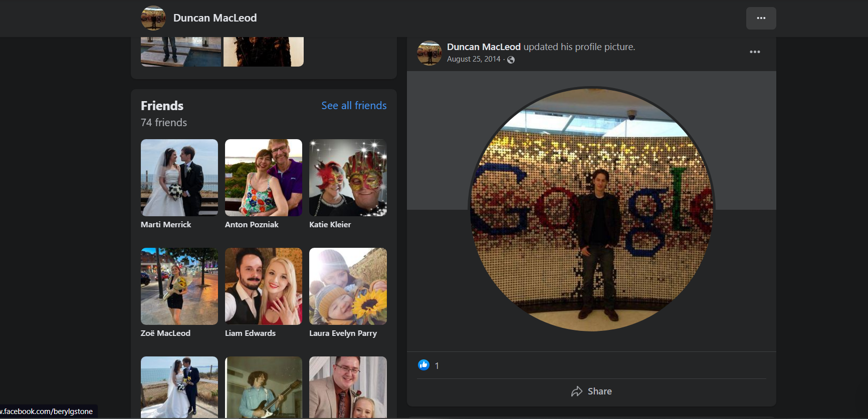The height and width of the screenshot is (419, 868).
Task: Open the dark red photo thumbnail above Friends
Action: pyautogui.click(x=264, y=52)
